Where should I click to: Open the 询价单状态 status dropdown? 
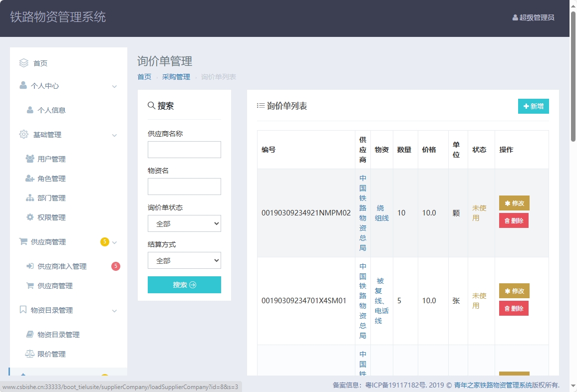point(184,223)
